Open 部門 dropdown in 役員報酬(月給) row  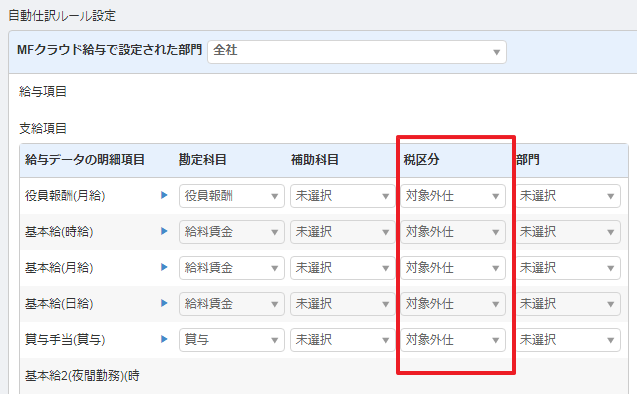tap(568, 196)
